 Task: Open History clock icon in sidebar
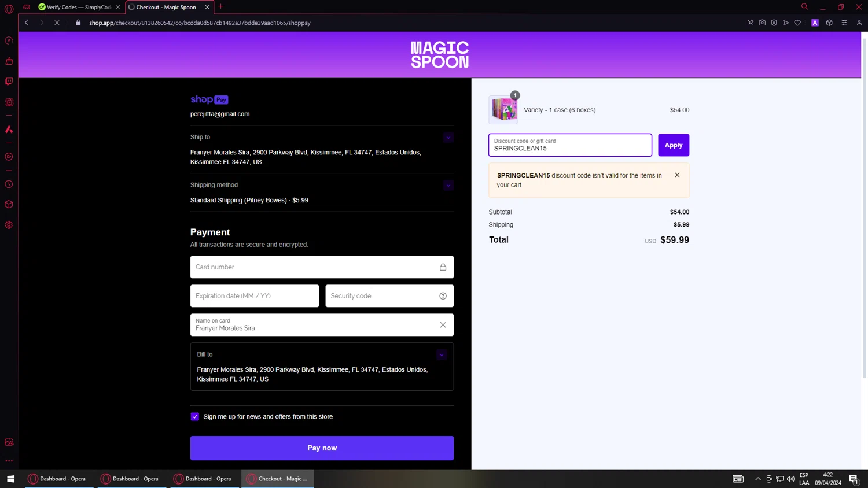pyautogui.click(x=9, y=184)
